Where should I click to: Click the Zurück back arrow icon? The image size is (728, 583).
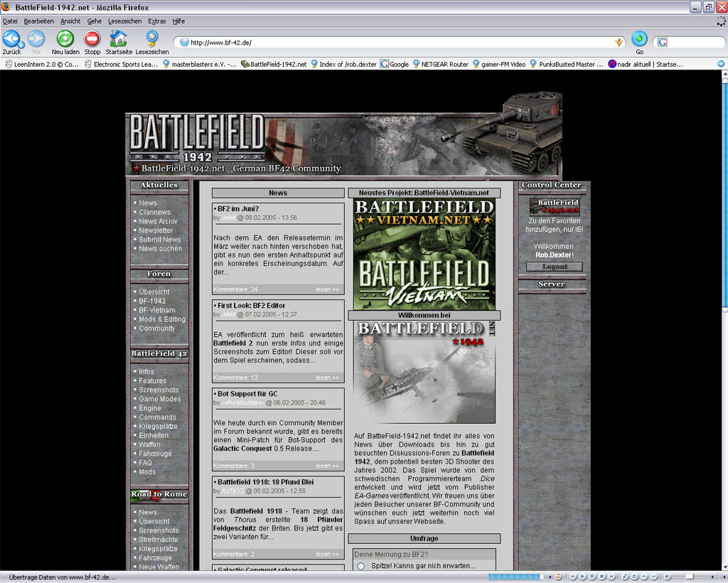point(10,39)
